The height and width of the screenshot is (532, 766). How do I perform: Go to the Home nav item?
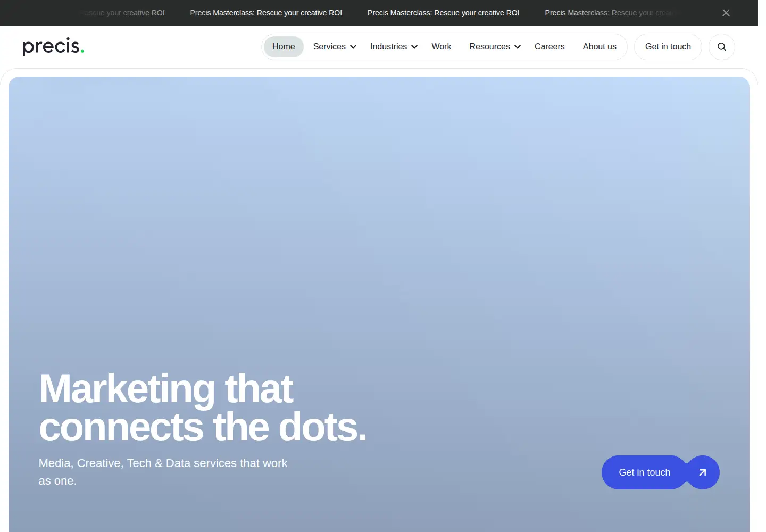(x=284, y=47)
